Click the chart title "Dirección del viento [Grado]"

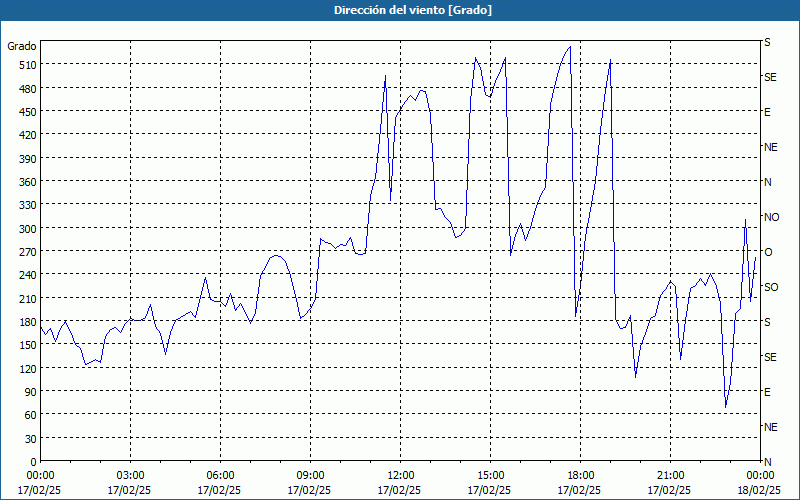pos(413,10)
